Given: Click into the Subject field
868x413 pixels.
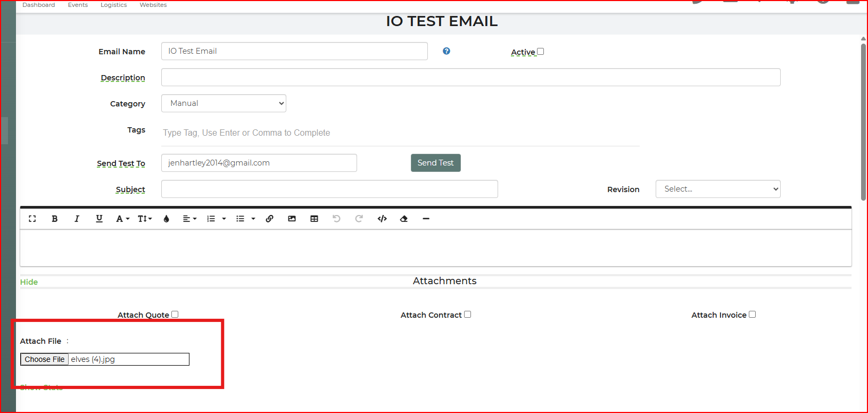Looking at the screenshot, I should (x=329, y=189).
